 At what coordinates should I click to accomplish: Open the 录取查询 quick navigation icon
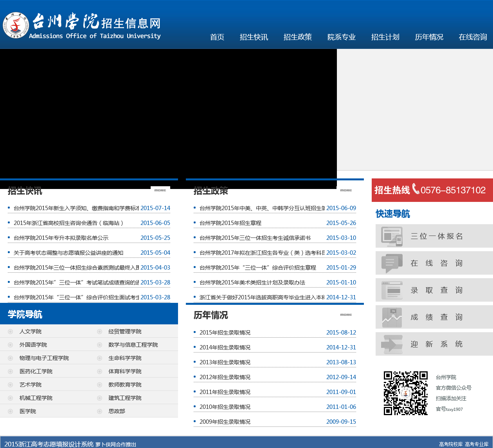pos(392,290)
